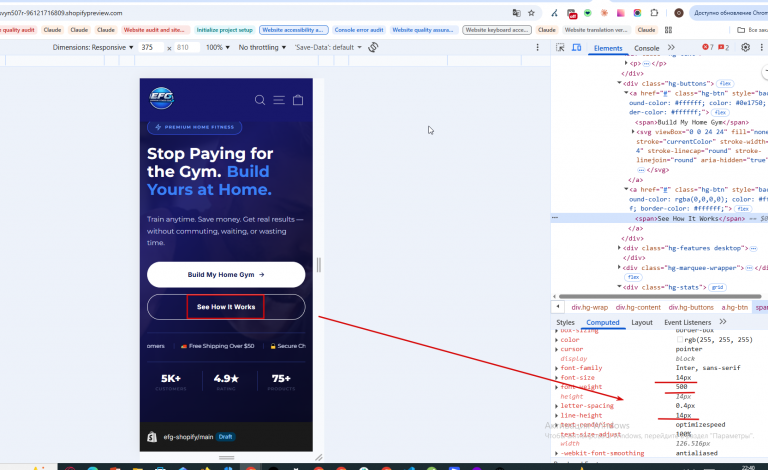Select a.hg-btn in breadcrumb
This screenshot has width=768, height=470.
(735, 307)
